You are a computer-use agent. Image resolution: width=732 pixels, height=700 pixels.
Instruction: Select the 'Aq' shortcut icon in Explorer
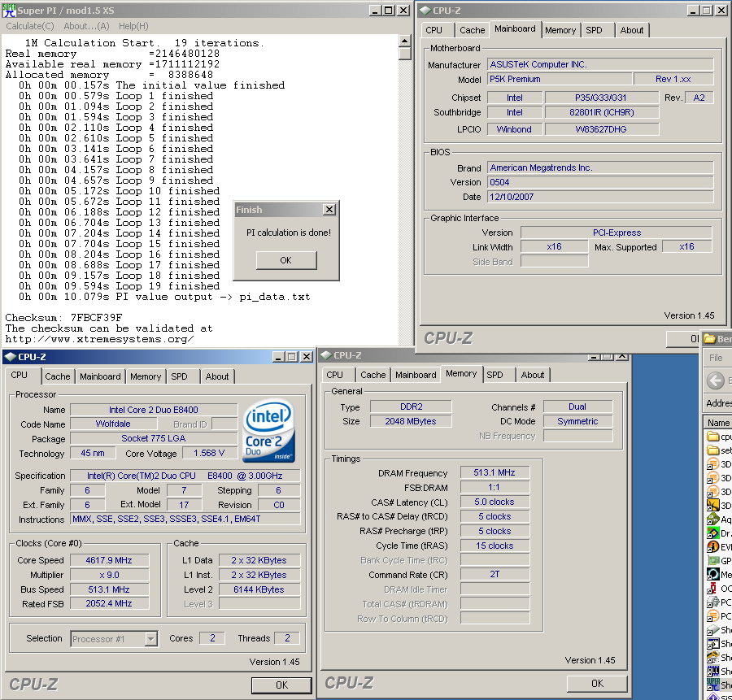(x=712, y=519)
